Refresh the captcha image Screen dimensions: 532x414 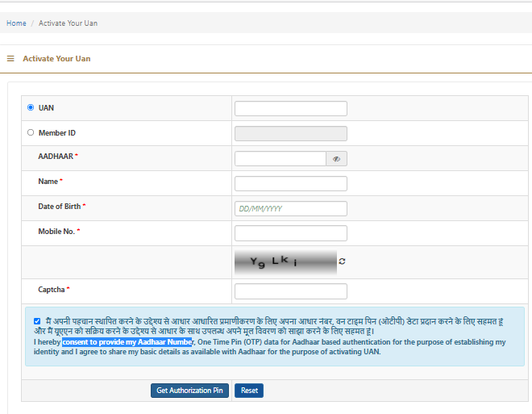click(342, 261)
